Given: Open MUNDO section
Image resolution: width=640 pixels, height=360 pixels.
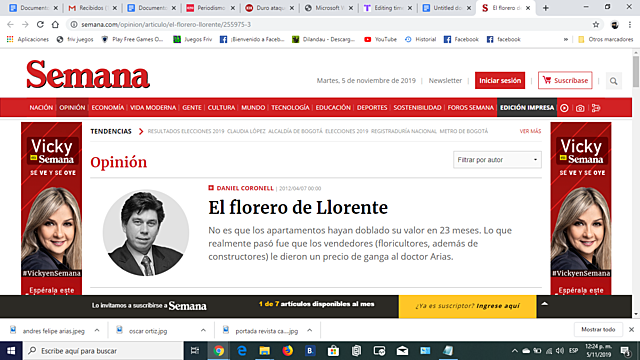Looking at the screenshot, I should pos(253,108).
